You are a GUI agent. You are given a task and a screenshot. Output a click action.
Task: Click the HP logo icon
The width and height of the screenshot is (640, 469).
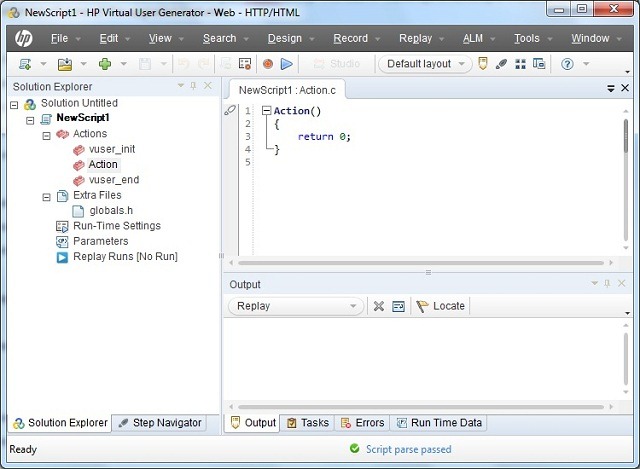24,38
